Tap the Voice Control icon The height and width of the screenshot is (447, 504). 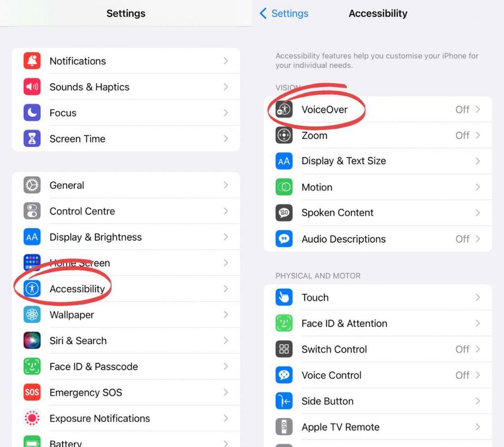point(284,375)
